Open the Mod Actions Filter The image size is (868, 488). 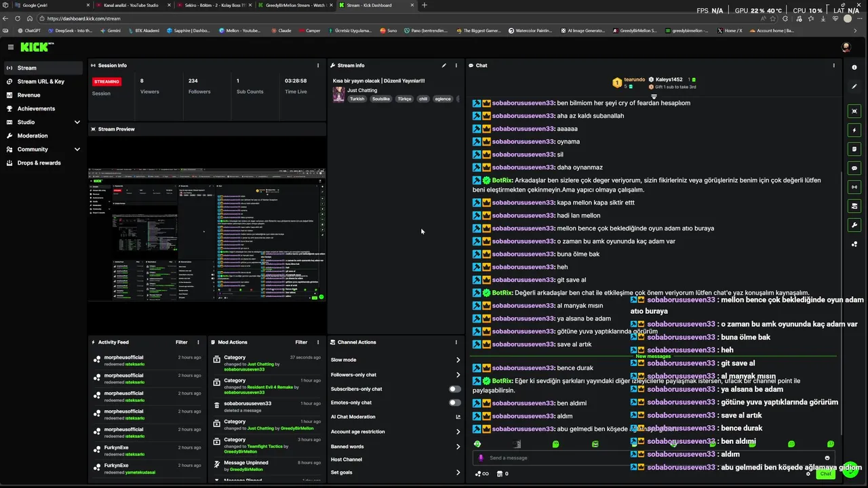point(301,342)
